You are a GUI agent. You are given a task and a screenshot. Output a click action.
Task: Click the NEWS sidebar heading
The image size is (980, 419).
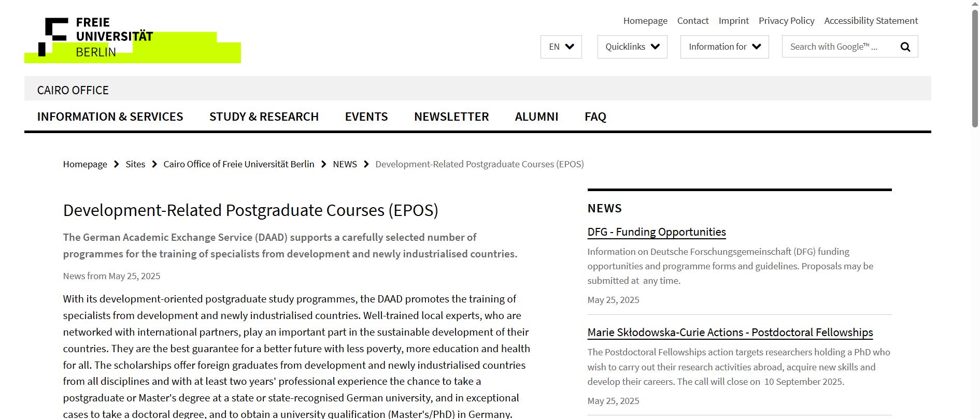coord(604,208)
